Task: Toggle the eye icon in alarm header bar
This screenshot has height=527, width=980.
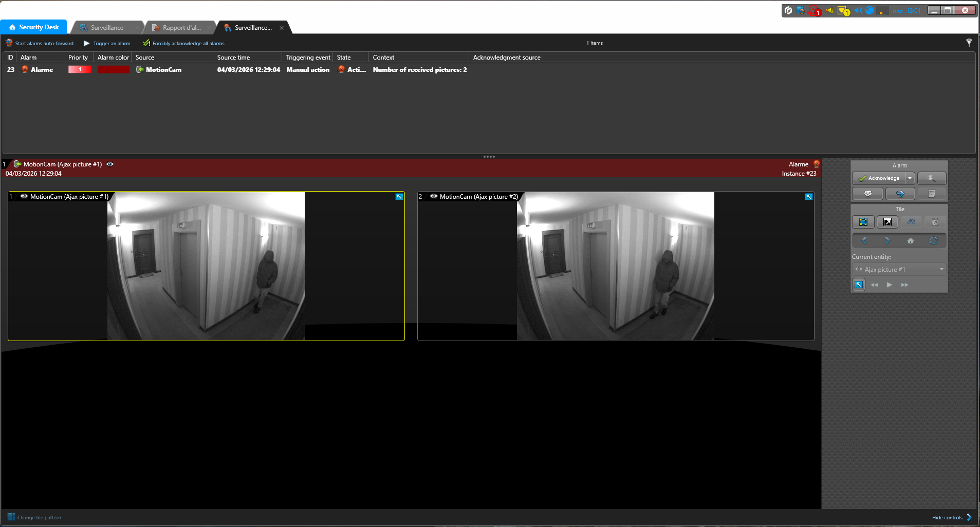Action: 110,164
